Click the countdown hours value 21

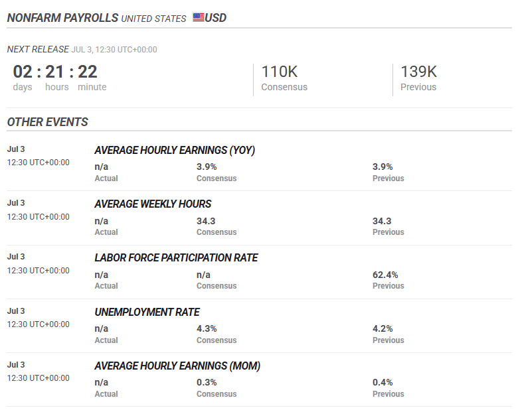[55, 72]
